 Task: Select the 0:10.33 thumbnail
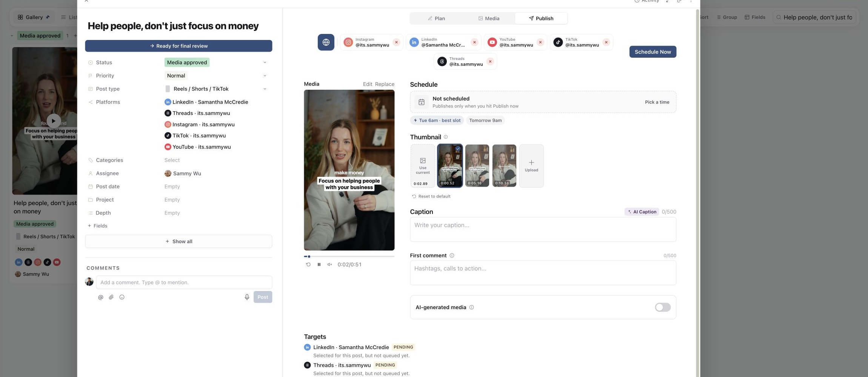(504, 166)
